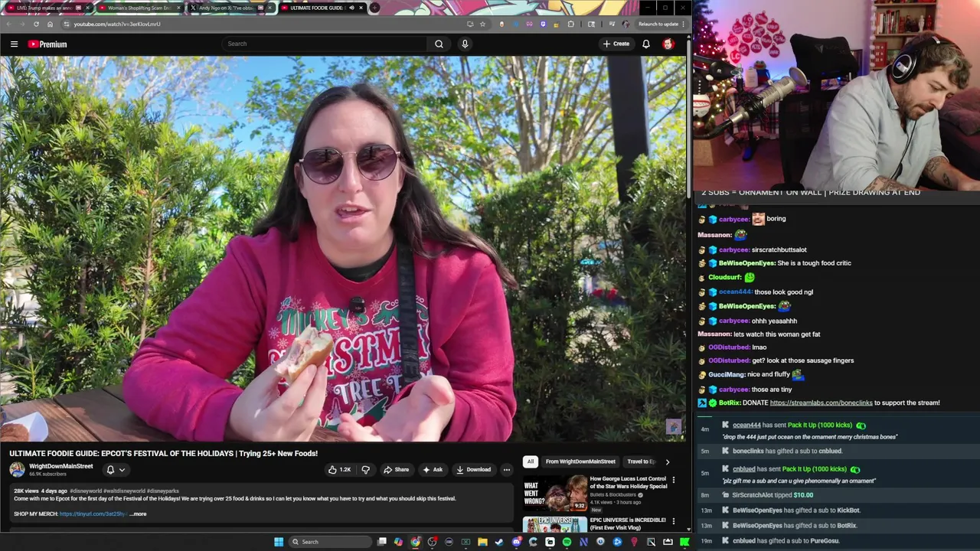Viewport: 980px width, 551px height.
Task: Open Chrome from the taskbar
Action: point(415,542)
